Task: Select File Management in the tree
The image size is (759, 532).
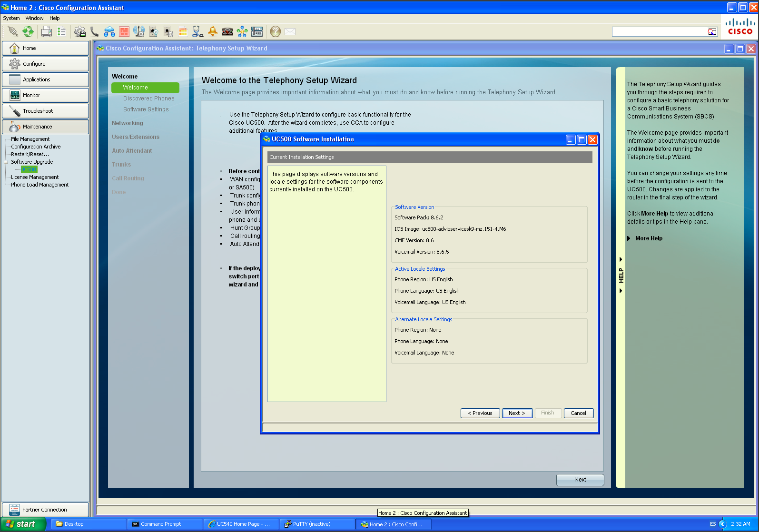Action: tap(30, 139)
